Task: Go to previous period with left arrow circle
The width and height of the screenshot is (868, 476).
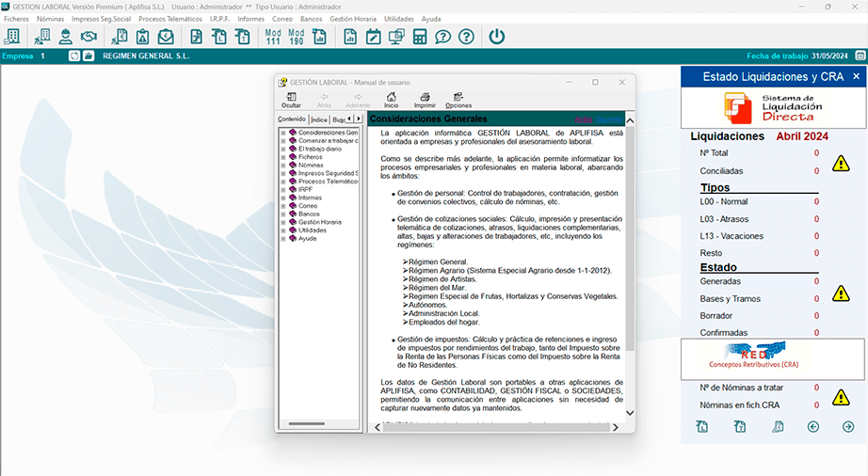Action: point(813,427)
